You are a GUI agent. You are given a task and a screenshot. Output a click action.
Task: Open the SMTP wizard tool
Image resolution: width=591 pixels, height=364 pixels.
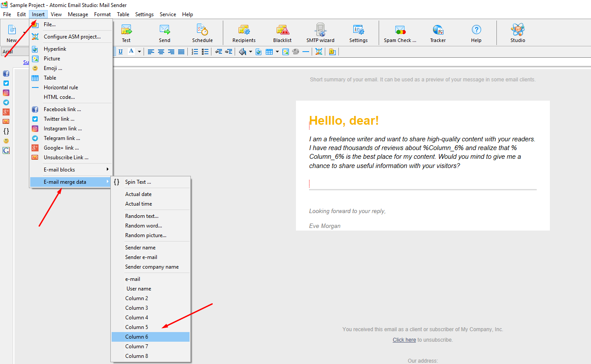[x=320, y=33]
